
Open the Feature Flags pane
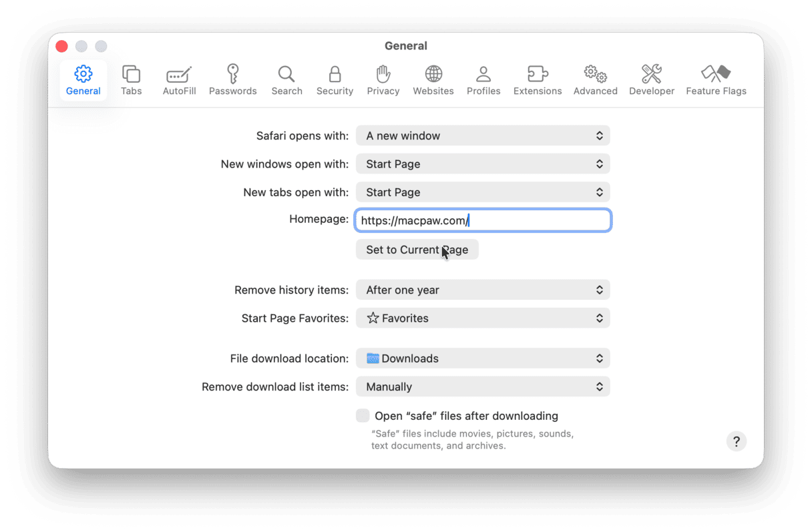coord(716,80)
